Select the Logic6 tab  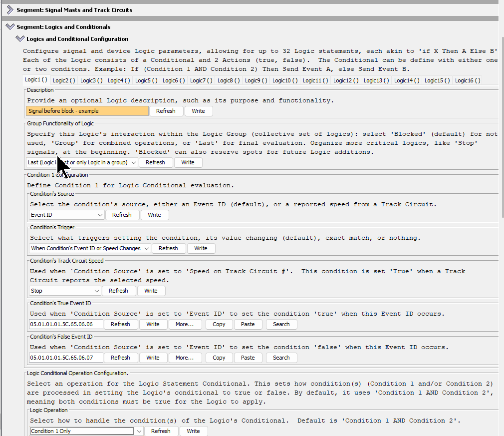tap(174, 80)
